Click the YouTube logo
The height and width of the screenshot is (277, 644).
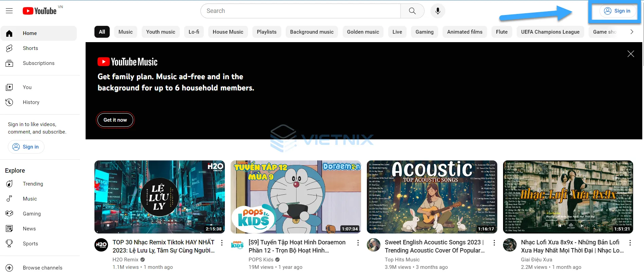(x=39, y=11)
